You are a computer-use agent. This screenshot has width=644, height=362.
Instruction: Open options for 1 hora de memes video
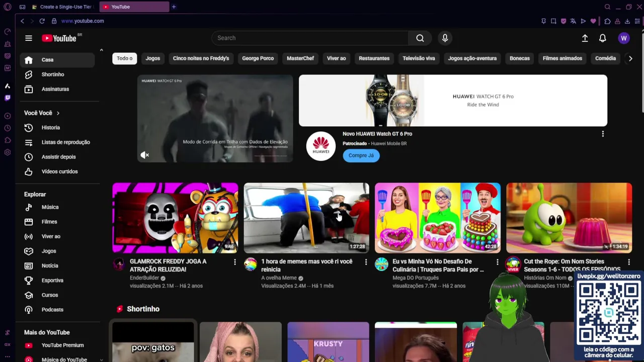(x=366, y=262)
